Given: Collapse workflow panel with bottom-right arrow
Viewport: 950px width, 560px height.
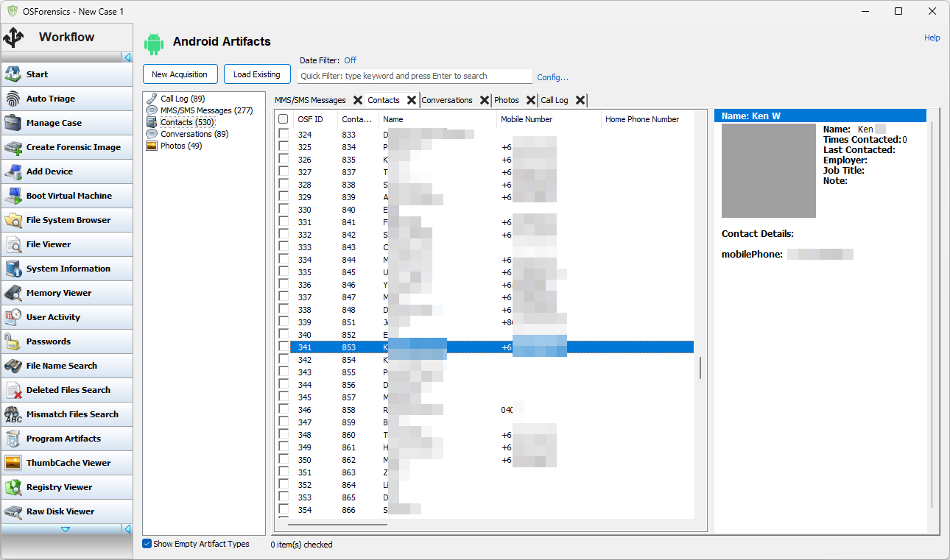Looking at the screenshot, I should coord(127,529).
